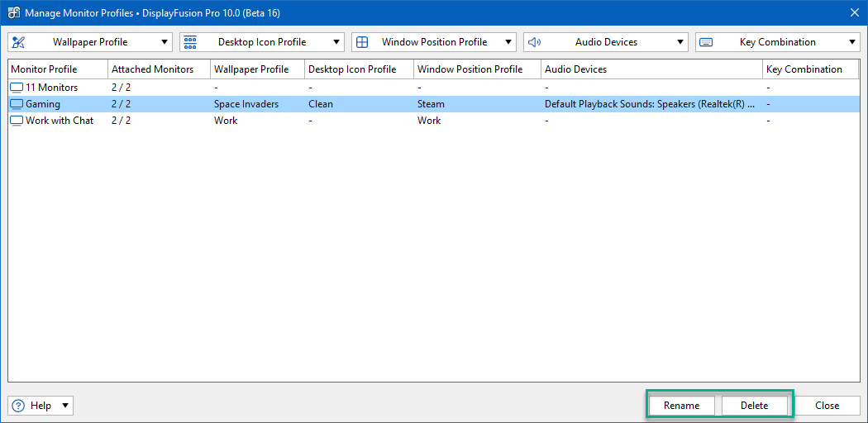Click the monitor icon beside 11 Monitors
Screen dimensions: 868x423
(17, 88)
